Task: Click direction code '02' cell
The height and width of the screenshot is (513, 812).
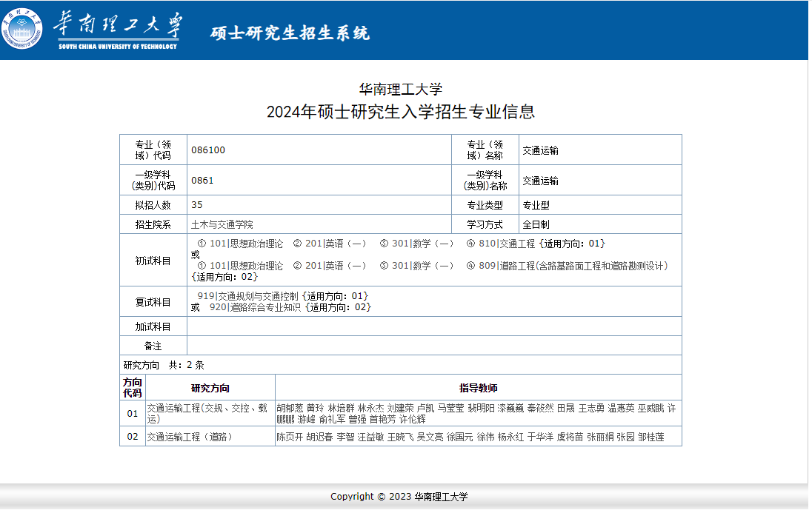Action: [133, 437]
